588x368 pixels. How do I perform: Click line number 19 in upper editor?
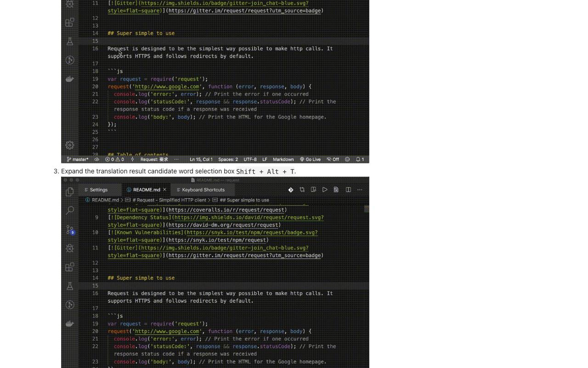[x=95, y=79]
